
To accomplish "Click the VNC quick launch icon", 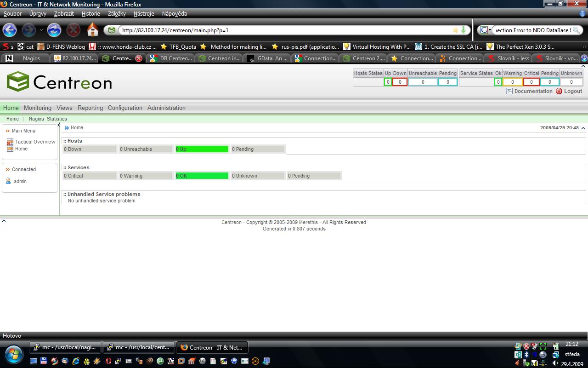I will 171,361.
